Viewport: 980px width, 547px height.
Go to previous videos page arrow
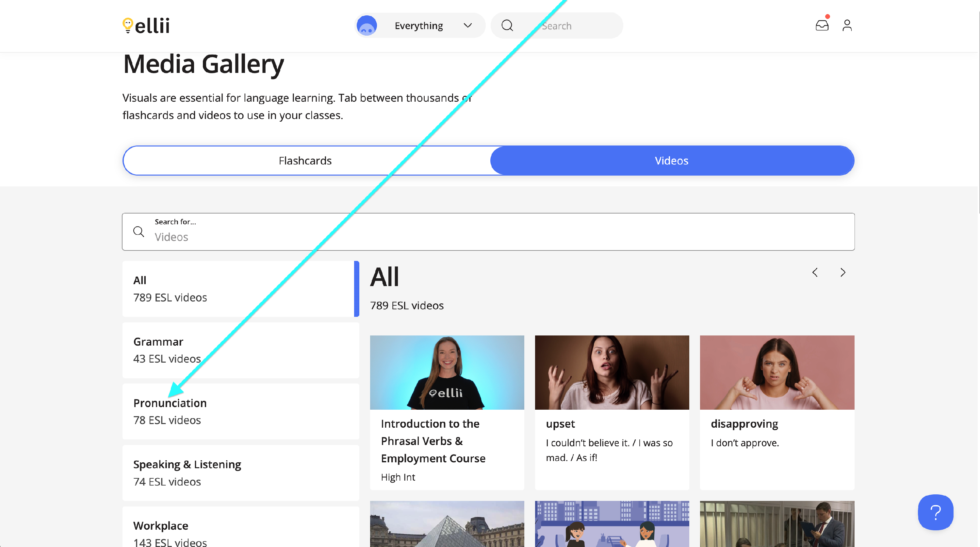[x=815, y=273]
